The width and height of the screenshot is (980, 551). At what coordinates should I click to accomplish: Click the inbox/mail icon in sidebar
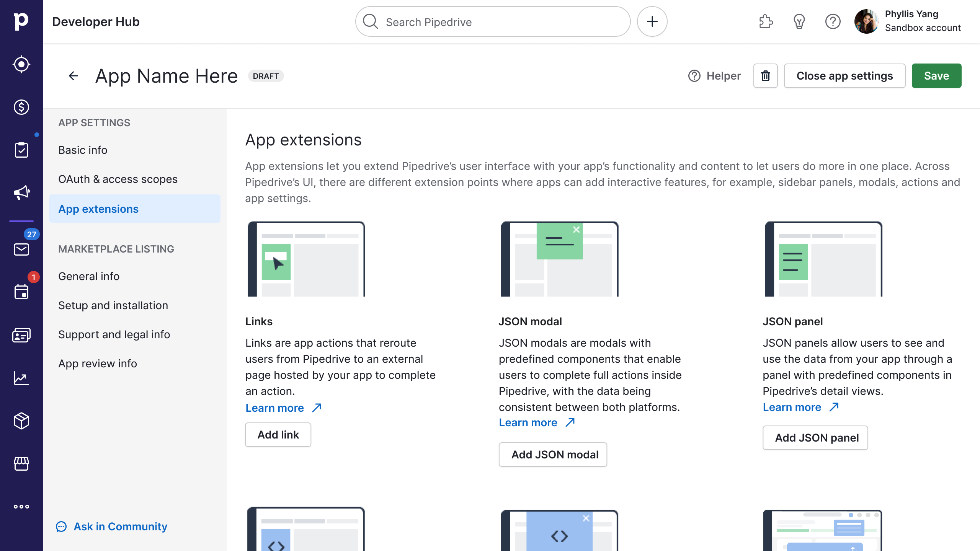[x=21, y=249]
